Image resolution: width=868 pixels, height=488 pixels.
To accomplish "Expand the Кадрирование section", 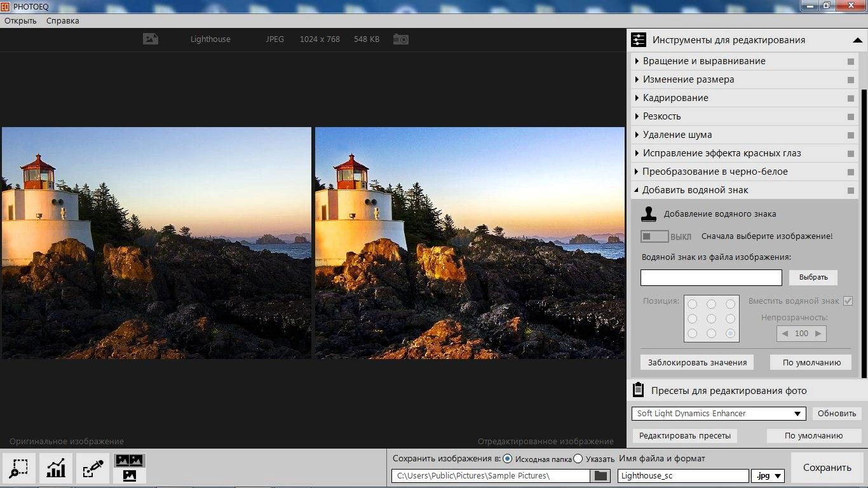I will 637,98.
